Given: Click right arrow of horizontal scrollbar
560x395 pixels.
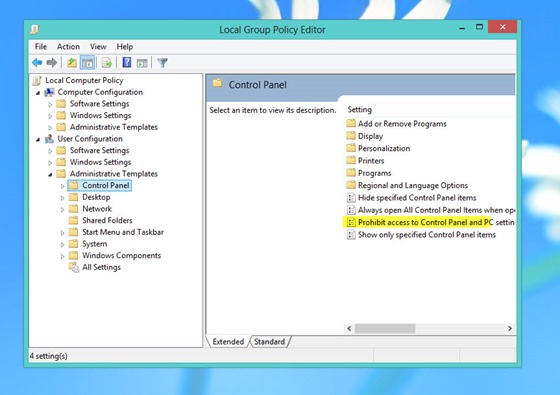Looking at the screenshot, I should click(x=510, y=328).
